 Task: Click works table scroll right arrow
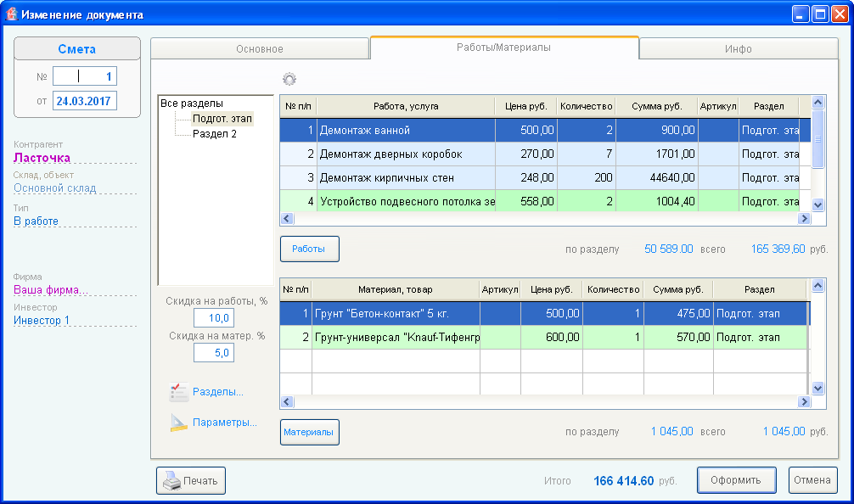804,218
